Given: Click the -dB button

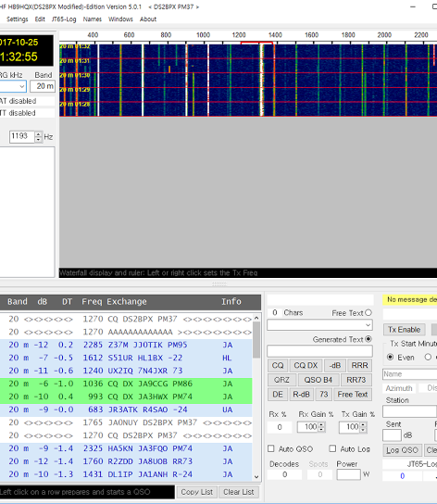Looking at the screenshot, I should coord(335,365).
